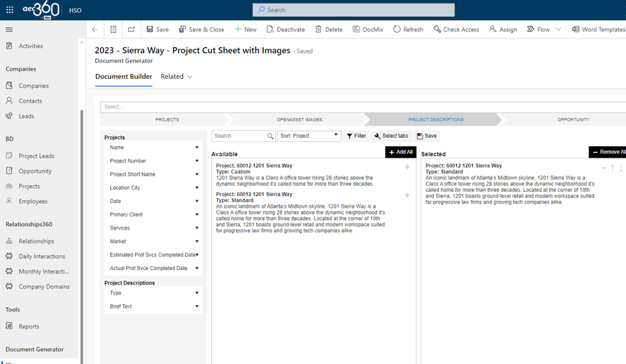Image resolution: width=626 pixels, height=364 pixels.
Task: Move selected description up arrow
Action: click(x=612, y=168)
